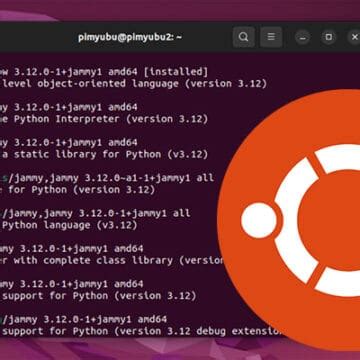Click the window title pimyubu@pimyubu2: ~
This screenshot has width=360, height=360.
(x=130, y=37)
